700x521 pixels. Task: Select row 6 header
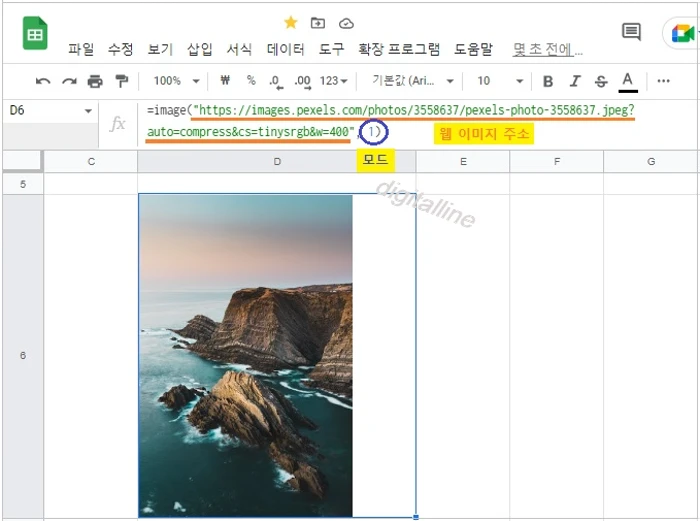tap(23, 356)
